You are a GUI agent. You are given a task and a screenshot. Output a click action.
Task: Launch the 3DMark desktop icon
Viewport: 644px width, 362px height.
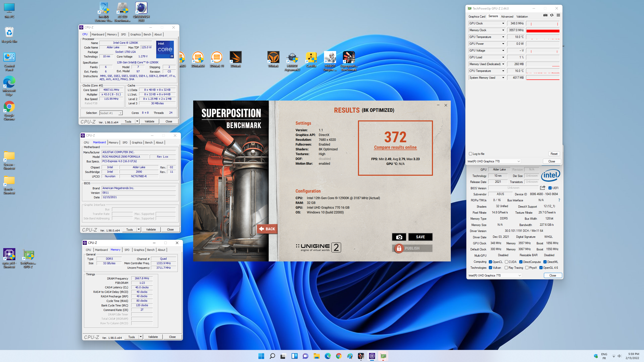pyautogui.click(x=235, y=59)
